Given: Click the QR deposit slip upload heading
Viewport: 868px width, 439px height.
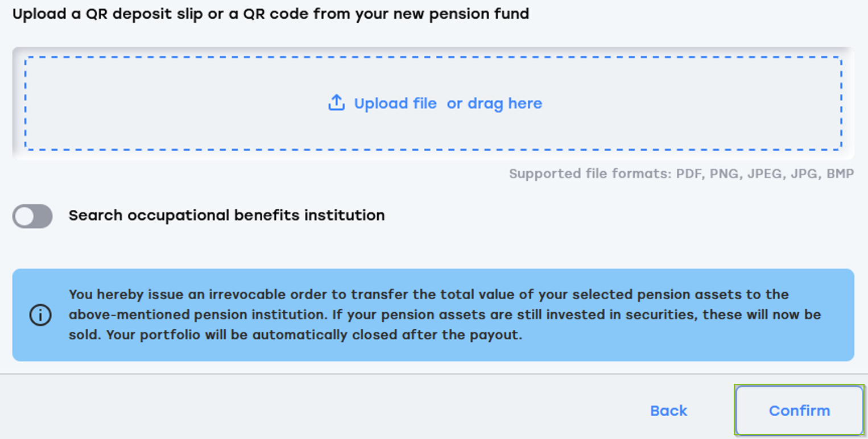Looking at the screenshot, I should [x=271, y=14].
